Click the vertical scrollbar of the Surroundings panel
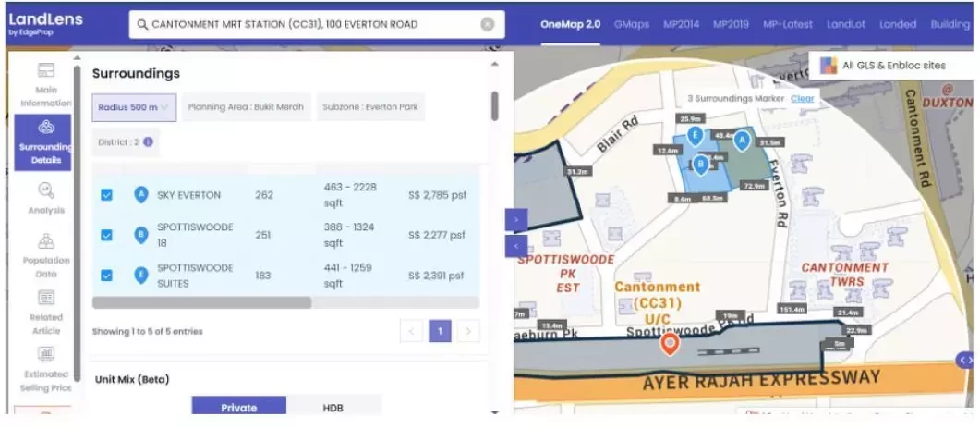This screenshot has width=980, height=429. click(495, 105)
